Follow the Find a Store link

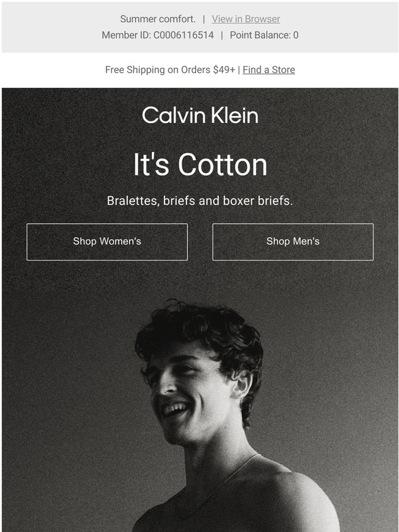pyautogui.click(x=268, y=69)
